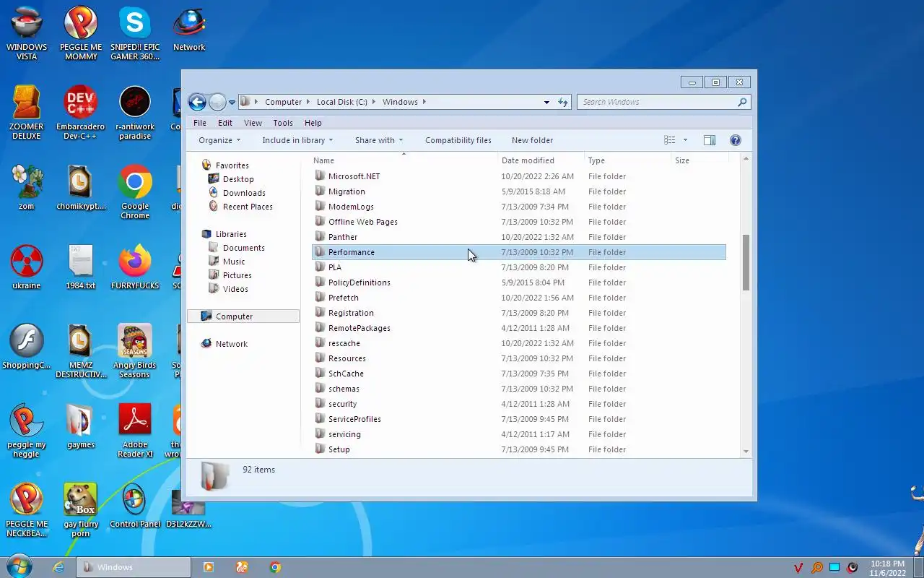Viewport: 924px width, 578px height.
Task: Open the File menu
Action: coord(200,123)
